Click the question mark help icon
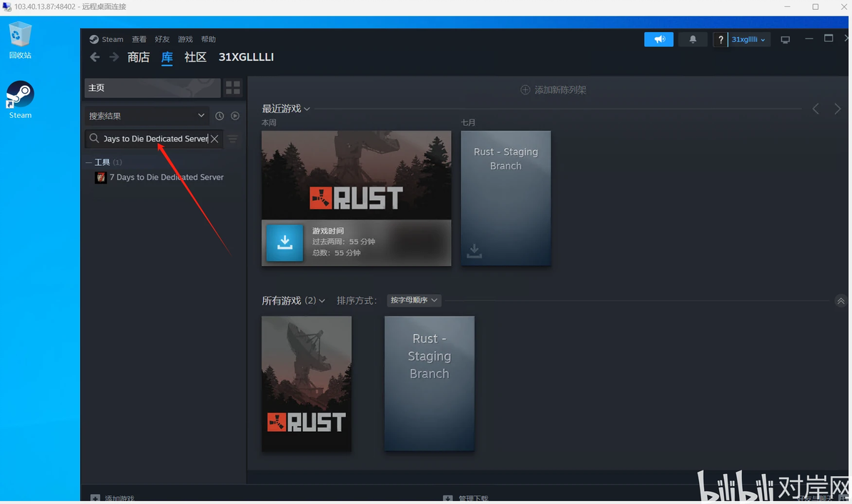The image size is (852, 504). click(x=720, y=39)
